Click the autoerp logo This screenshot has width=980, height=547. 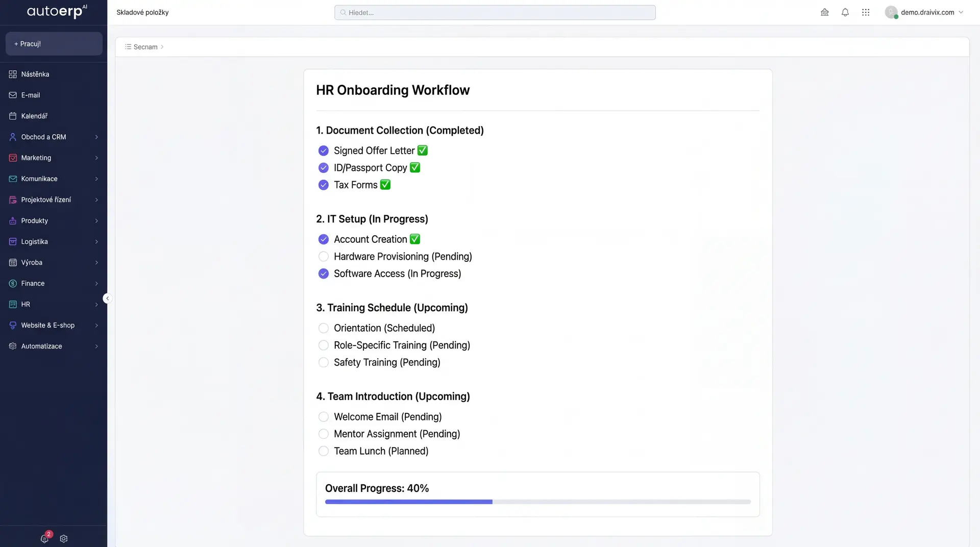coord(57,11)
